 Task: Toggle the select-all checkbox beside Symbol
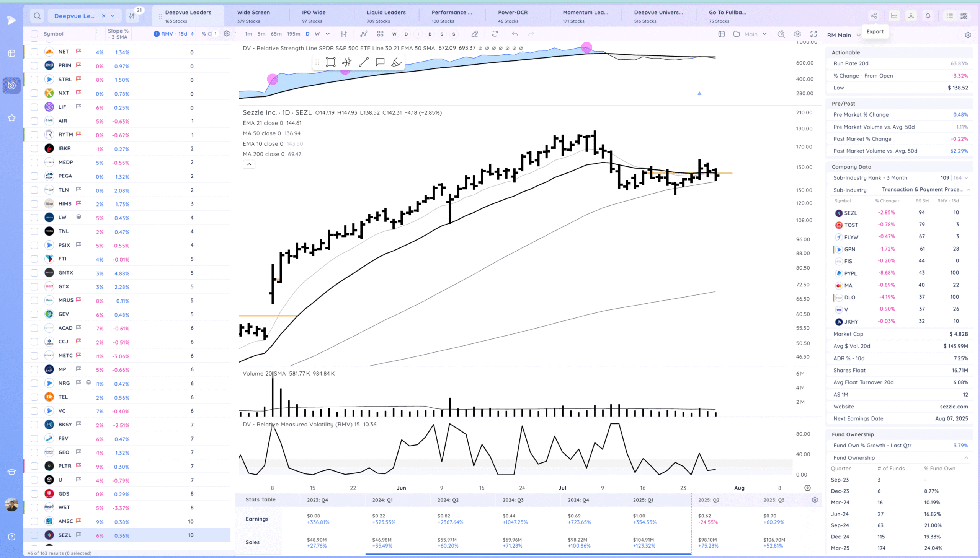[x=34, y=34]
